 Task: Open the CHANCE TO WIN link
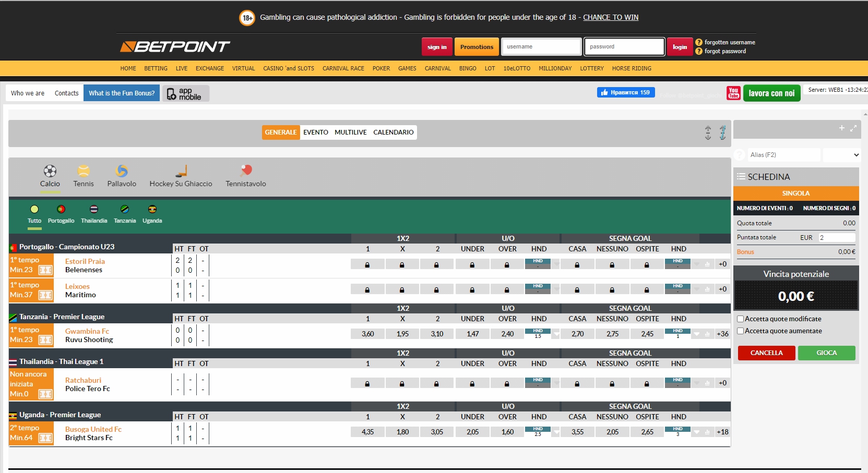point(611,17)
